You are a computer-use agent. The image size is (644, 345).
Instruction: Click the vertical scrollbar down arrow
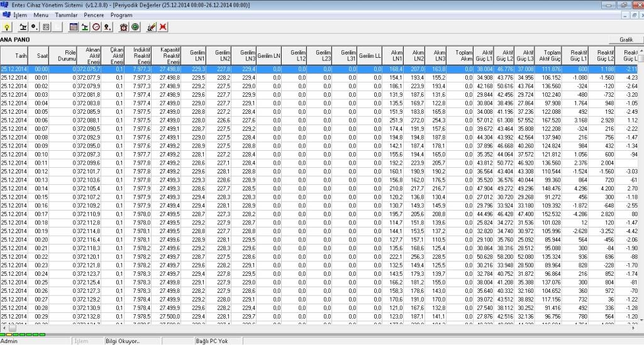(x=641, y=320)
